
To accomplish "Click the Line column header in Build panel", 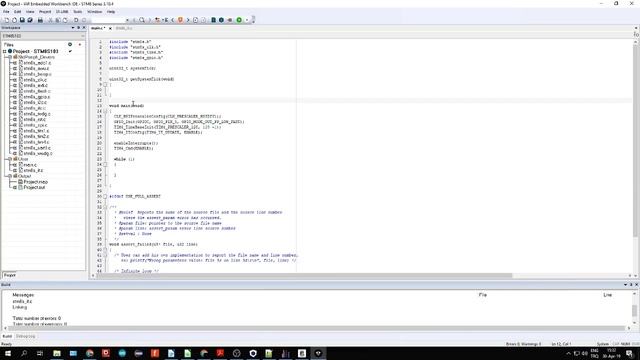I will [607, 295].
